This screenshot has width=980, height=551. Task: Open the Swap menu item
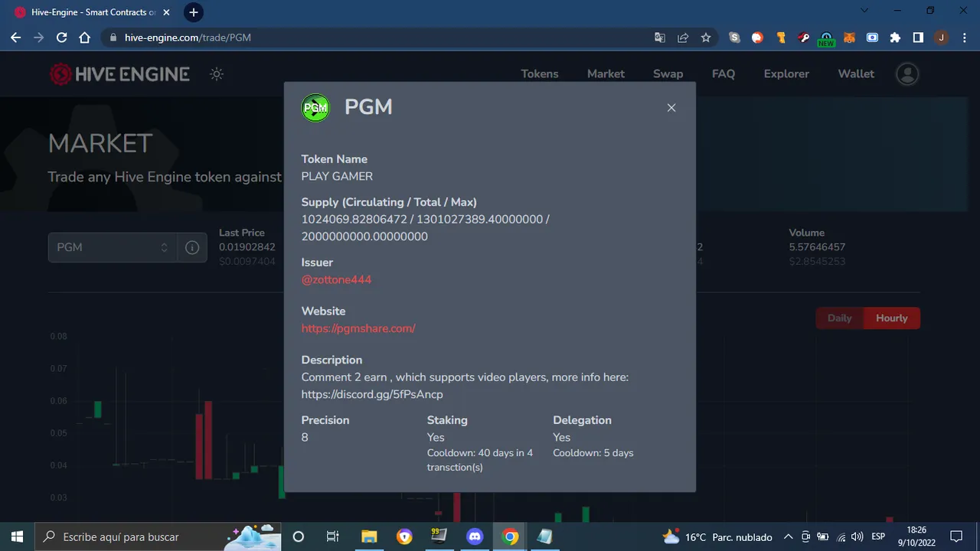(668, 74)
